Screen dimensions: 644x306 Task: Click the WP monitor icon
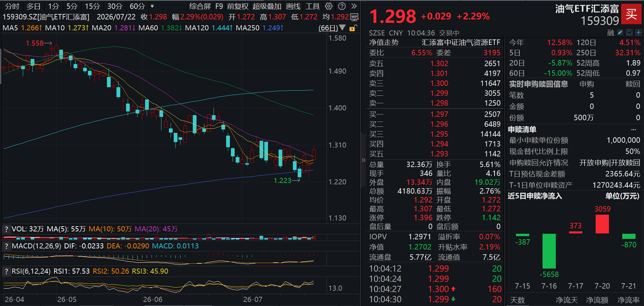click(354, 17)
